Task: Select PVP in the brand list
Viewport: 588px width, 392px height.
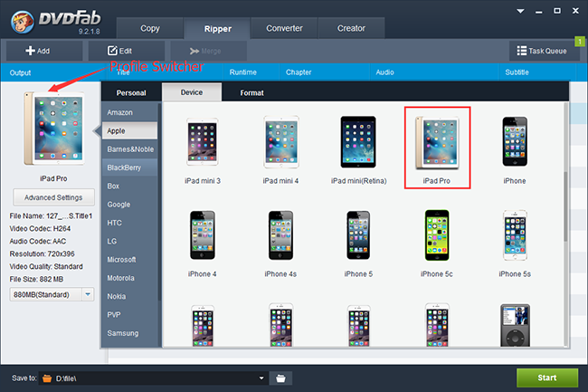Action: (129, 314)
